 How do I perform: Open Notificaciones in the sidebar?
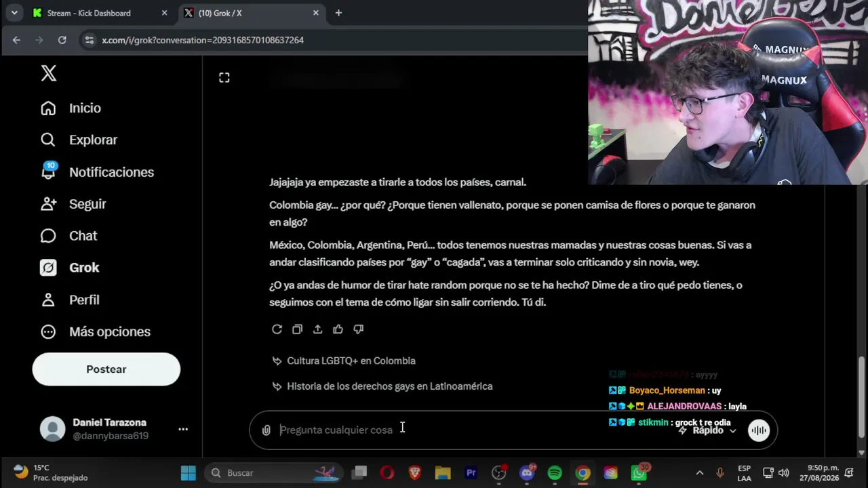coord(97,172)
